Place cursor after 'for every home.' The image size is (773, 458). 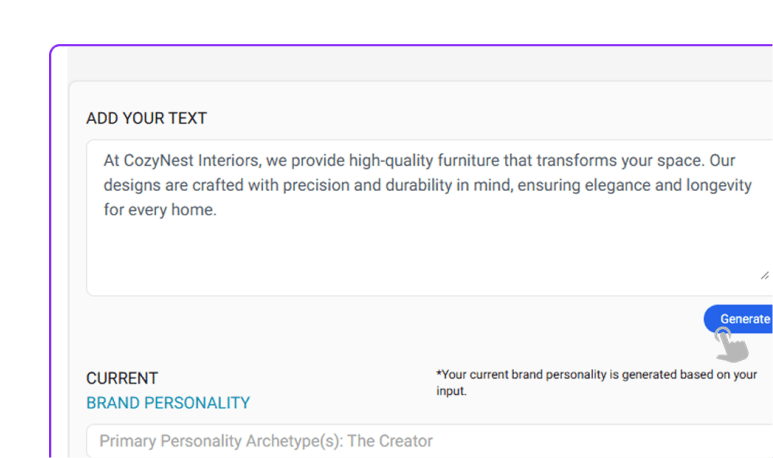tap(218, 211)
